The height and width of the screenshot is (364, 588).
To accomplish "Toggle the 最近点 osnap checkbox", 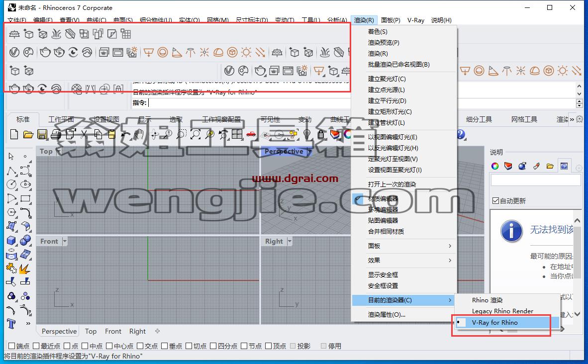I will click(36, 346).
